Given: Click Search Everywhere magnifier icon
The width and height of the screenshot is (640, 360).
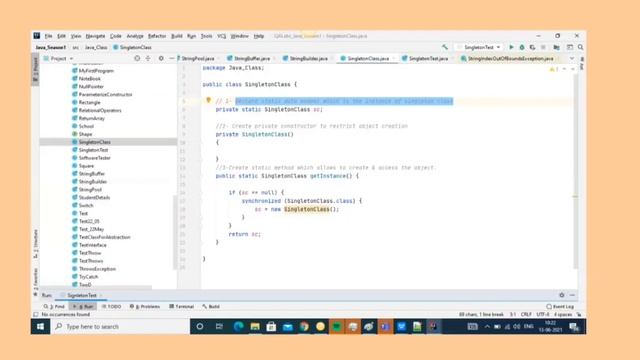Looking at the screenshot, I should click(580, 47).
